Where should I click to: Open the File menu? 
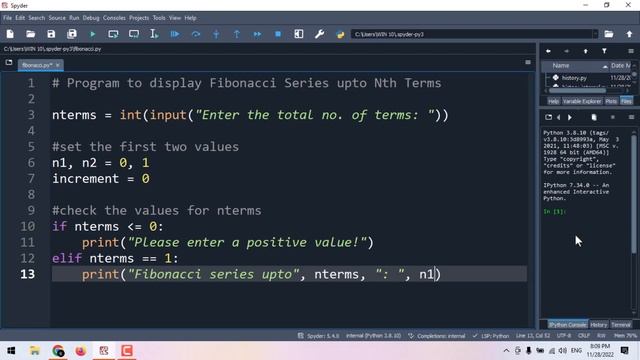(x=7, y=18)
